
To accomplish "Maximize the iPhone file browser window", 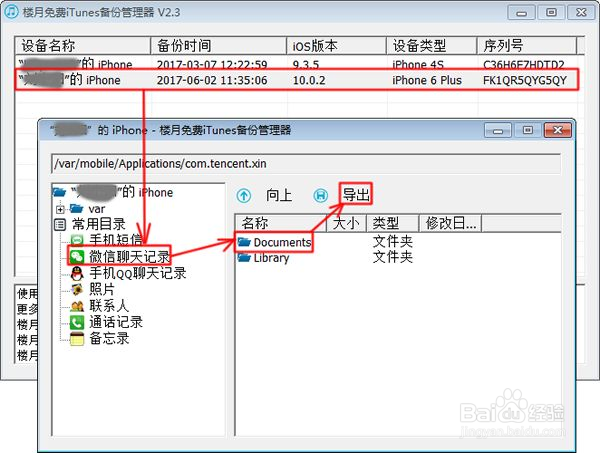I will click(528, 130).
